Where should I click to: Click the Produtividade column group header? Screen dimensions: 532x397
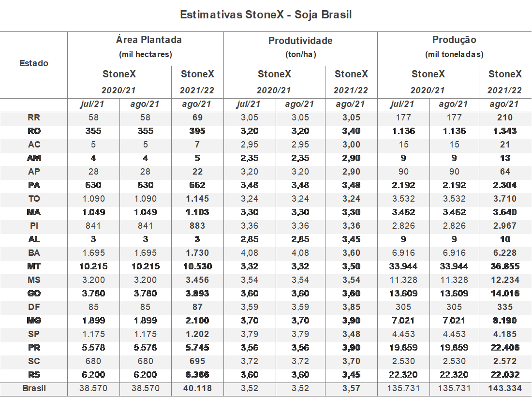tap(300, 41)
